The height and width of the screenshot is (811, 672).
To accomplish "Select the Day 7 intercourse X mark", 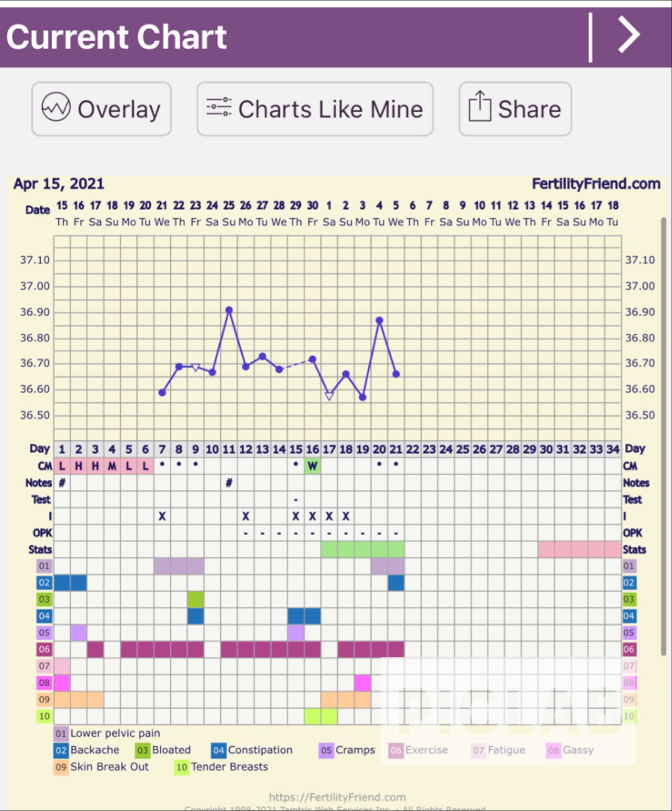I will (162, 516).
